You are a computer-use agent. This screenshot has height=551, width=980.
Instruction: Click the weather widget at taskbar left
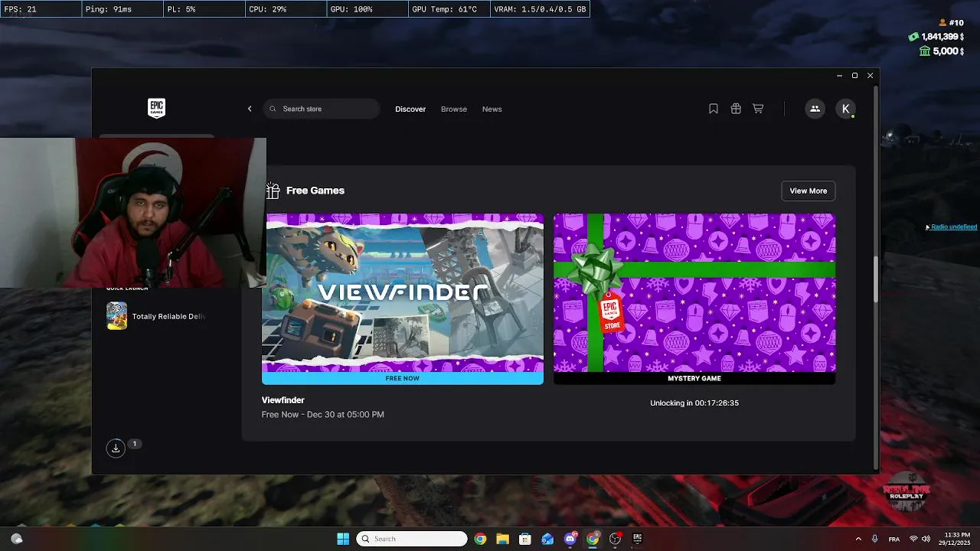point(16,539)
